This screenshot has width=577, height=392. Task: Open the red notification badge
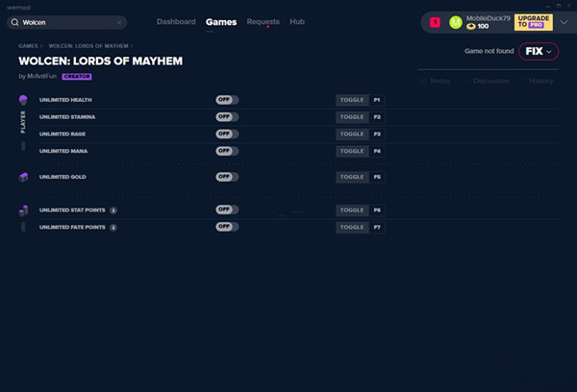point(435,22)
